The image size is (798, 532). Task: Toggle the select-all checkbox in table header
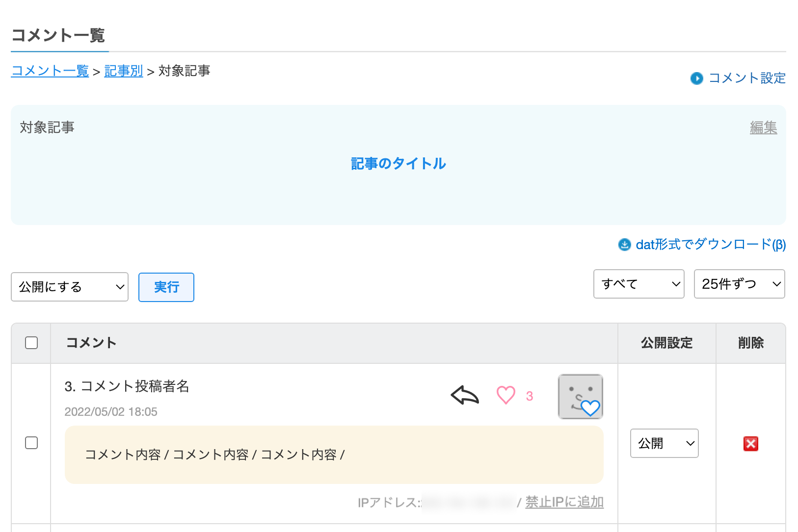[x=31, y=343]
